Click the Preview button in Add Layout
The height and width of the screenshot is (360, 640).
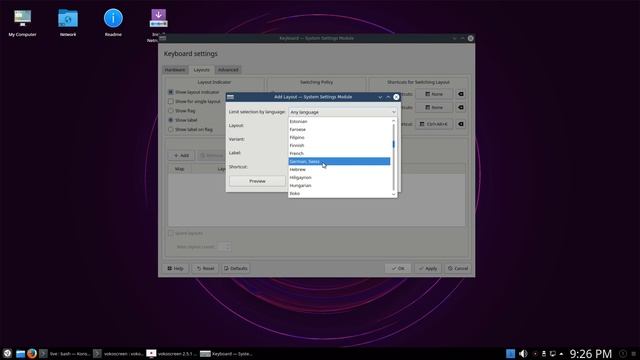coord(257,181)
